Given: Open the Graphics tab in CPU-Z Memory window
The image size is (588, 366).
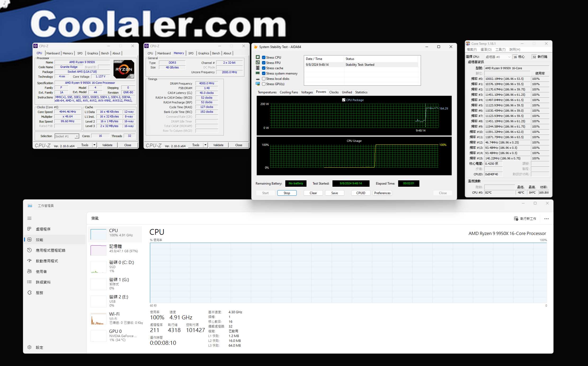Looking at the screenshot, I should (203, 53).
